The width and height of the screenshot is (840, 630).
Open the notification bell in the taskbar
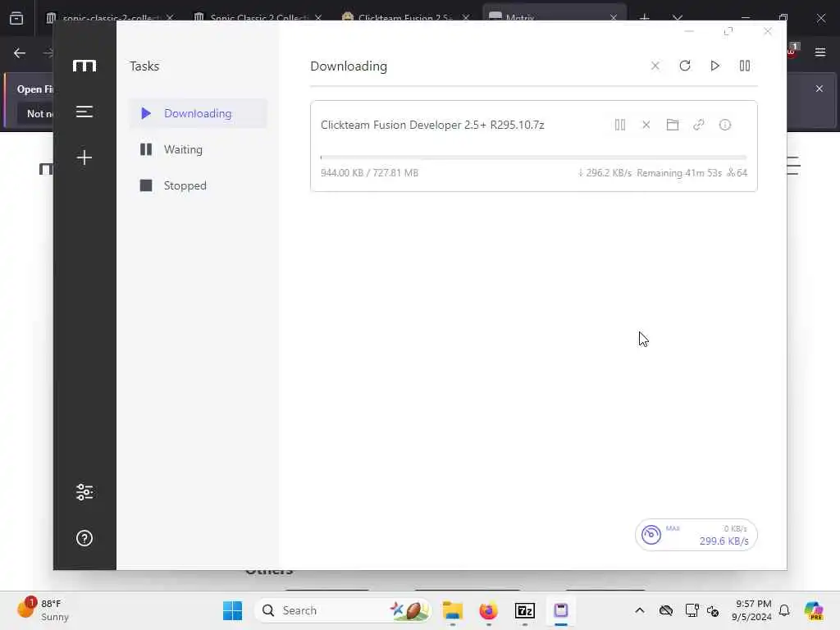784,610
